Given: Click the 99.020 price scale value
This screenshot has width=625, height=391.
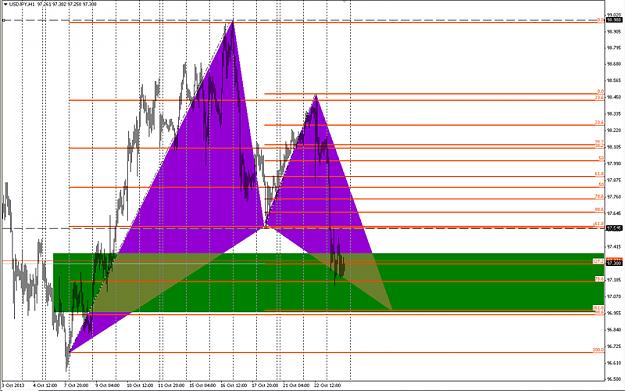Looking at the screenshot, I should click(614, 14).
